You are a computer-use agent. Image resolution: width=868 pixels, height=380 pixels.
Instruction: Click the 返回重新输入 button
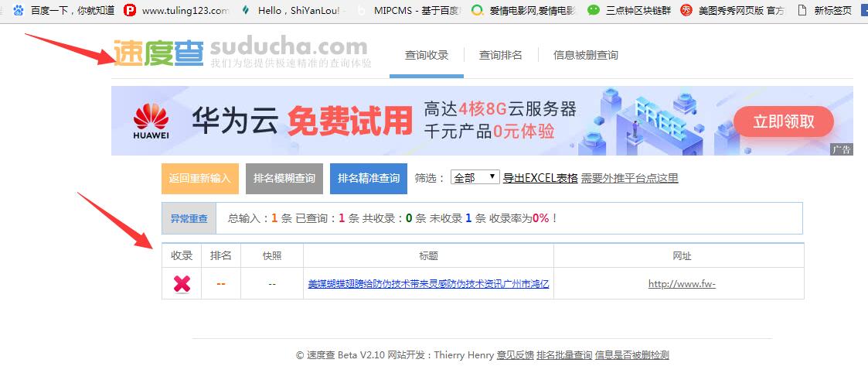tap(199, 178)
